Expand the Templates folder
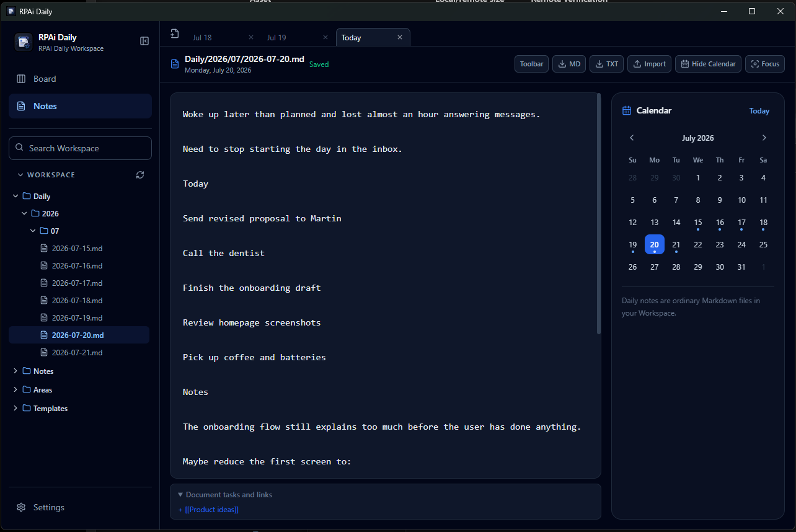 click(x=15, y=408)
